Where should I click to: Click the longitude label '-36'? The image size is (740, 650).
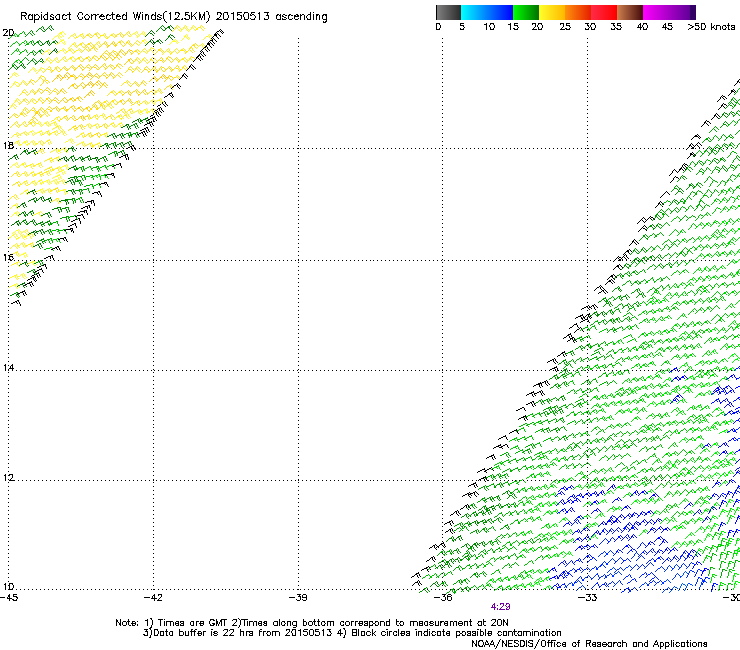coord(442,598)
